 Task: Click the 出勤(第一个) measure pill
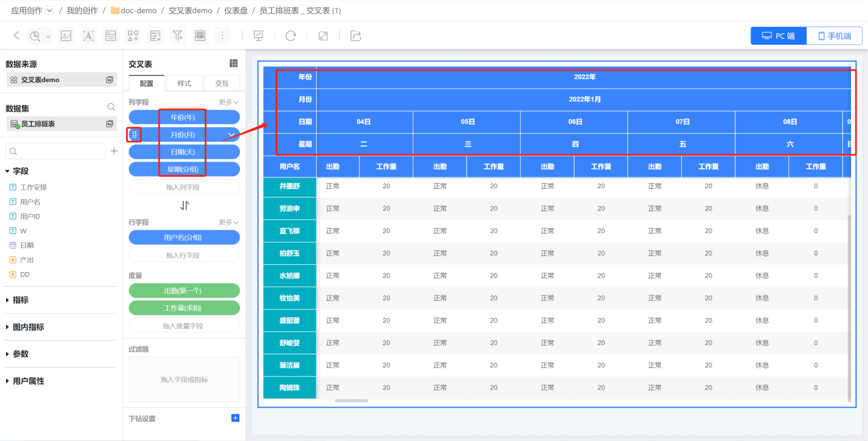[x=184, y=291]
